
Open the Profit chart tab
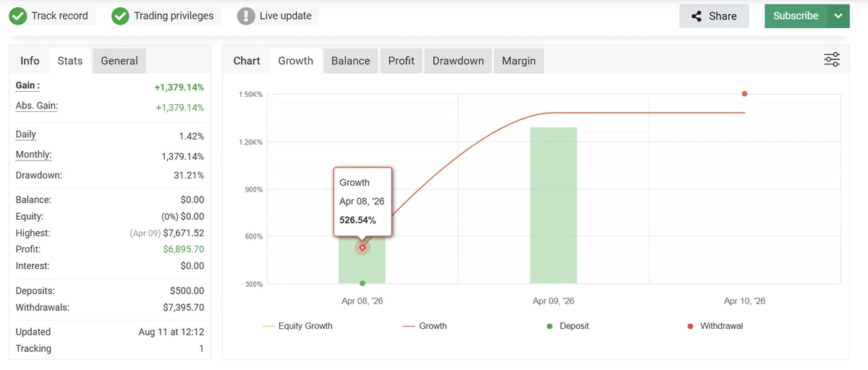point(401,61)
